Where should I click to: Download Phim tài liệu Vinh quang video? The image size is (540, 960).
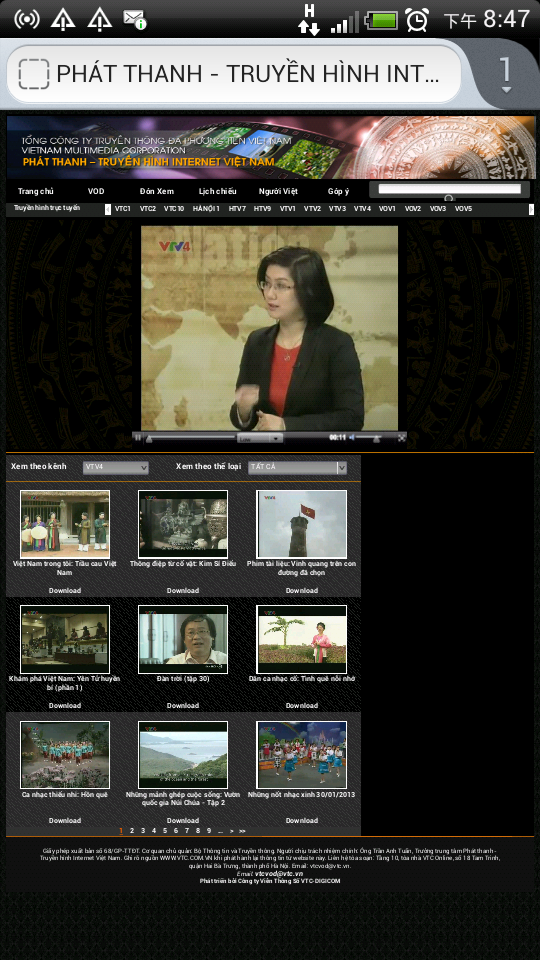pyautogui.click(x=301, y=591)
